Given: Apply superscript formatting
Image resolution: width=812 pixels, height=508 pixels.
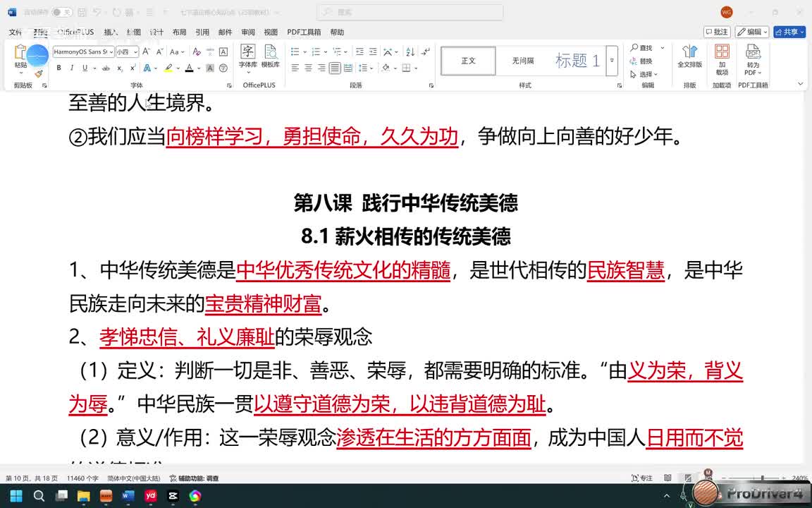Looking at the screenshot, I should click(133, 68).
